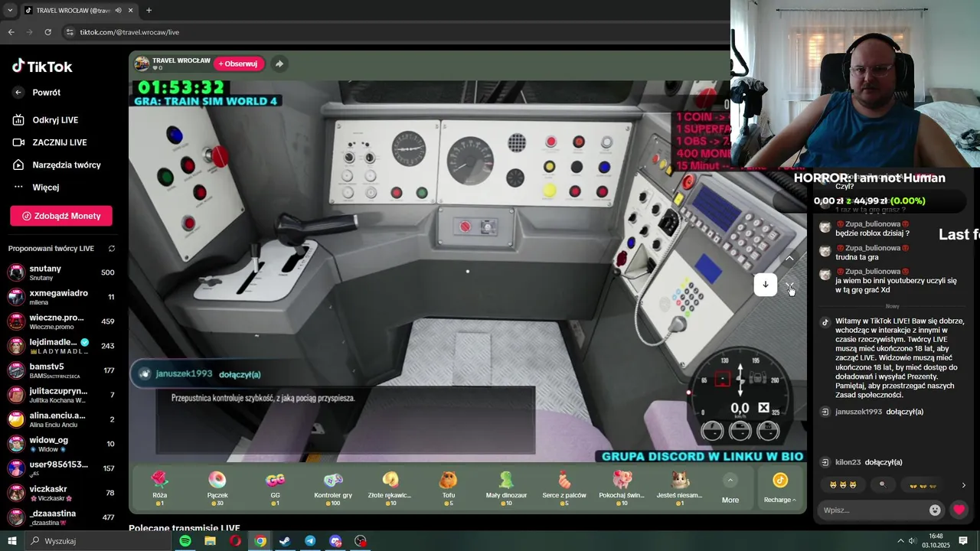Click the TikTok logo
Screen dimensions: 980x551
pyautogui.click(x=42, y=67)
